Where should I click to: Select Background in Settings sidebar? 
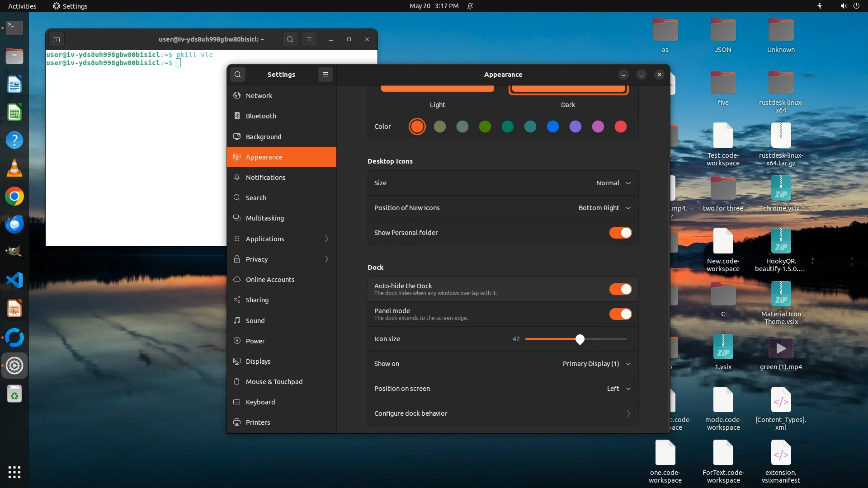click(x=264, y=136)
